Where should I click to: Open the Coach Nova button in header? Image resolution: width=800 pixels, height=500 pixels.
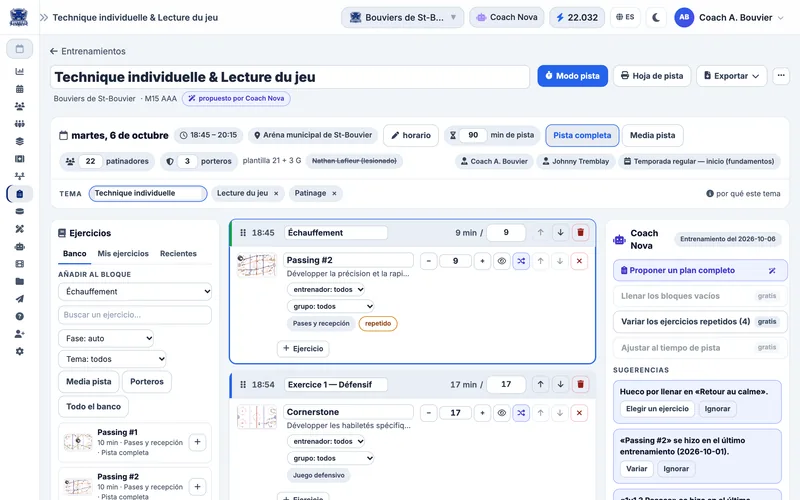coord(507,17)
